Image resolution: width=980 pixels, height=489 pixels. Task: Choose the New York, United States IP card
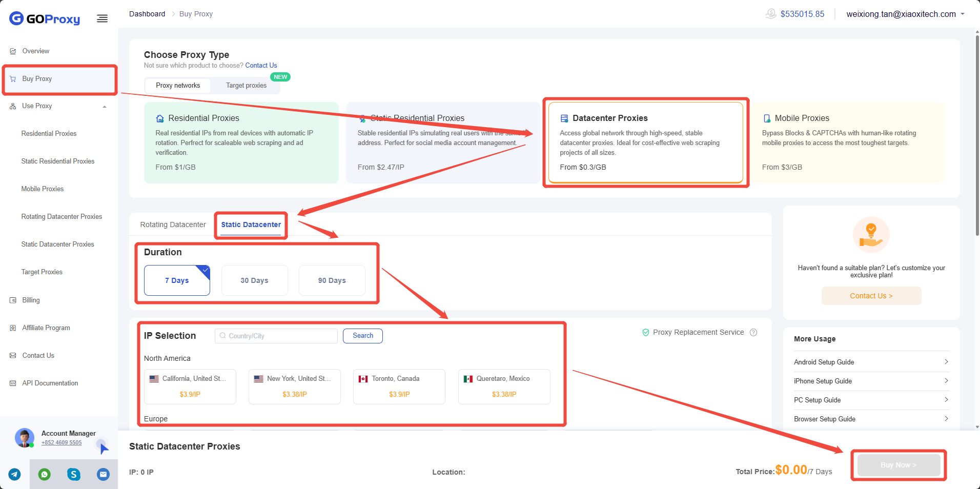[x=295, y=386]
